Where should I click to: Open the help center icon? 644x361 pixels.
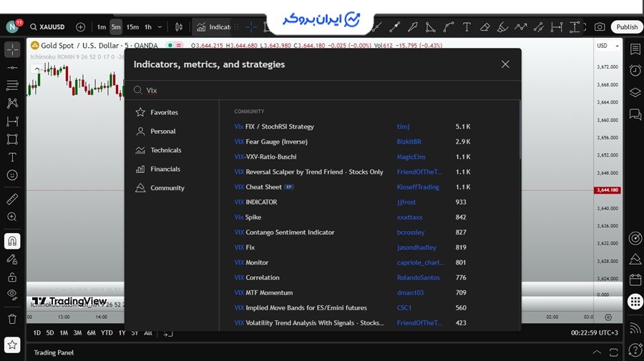[x=635, y=350]
